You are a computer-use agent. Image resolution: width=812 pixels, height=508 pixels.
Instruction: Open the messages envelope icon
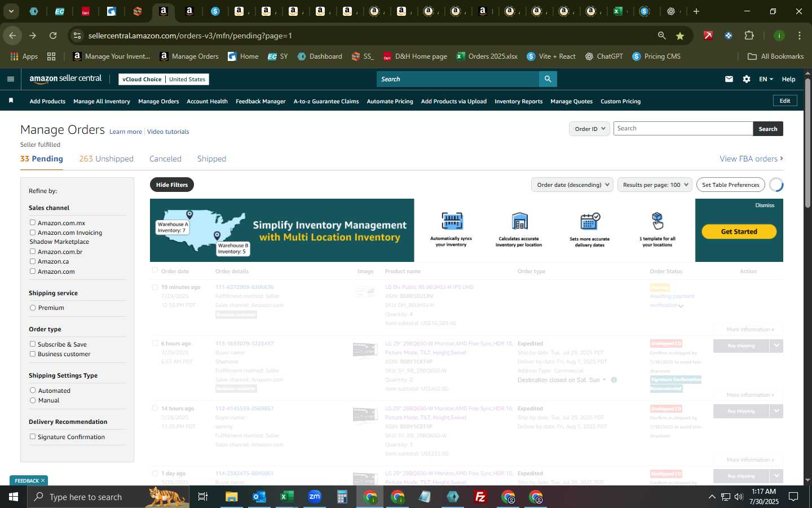[x=729, y=79]
